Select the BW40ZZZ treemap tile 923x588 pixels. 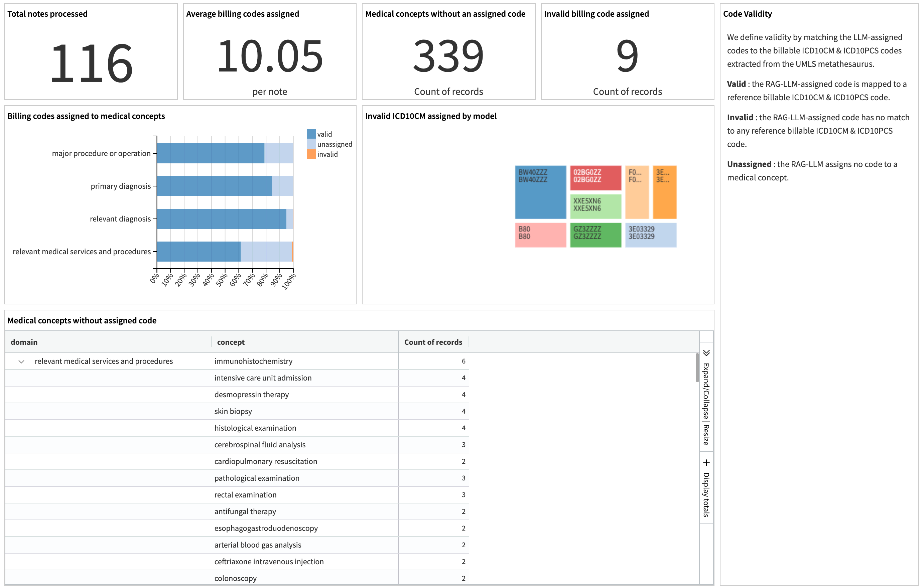tap(540, 192)
